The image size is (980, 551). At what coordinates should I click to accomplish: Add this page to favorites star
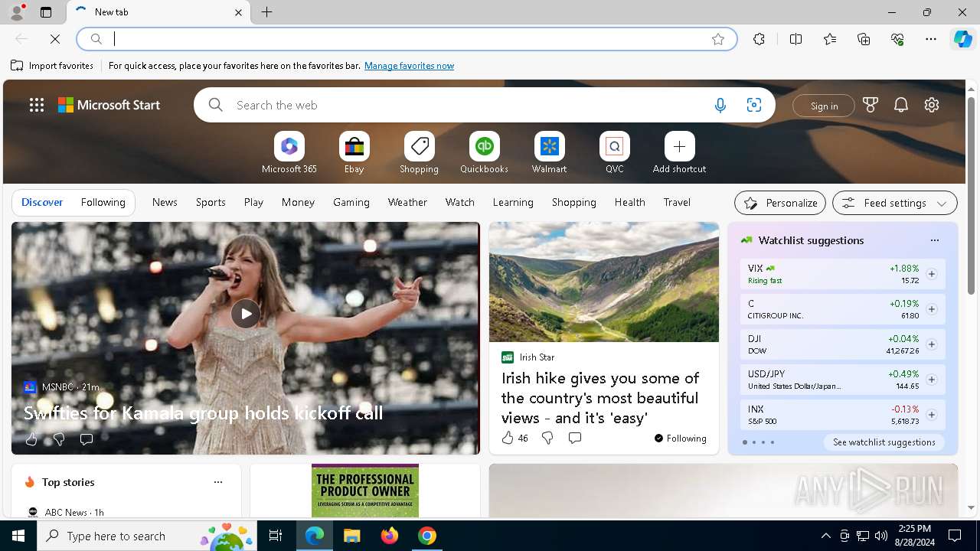pyautogui.click(x=718, y=39)
